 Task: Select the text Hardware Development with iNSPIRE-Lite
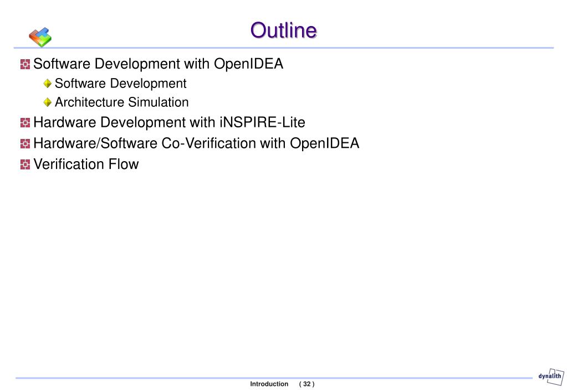[169, 122]
